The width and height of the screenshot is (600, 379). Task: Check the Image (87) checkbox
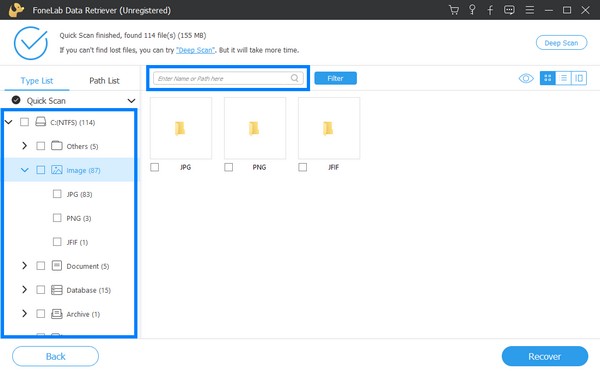coord(41,170)
